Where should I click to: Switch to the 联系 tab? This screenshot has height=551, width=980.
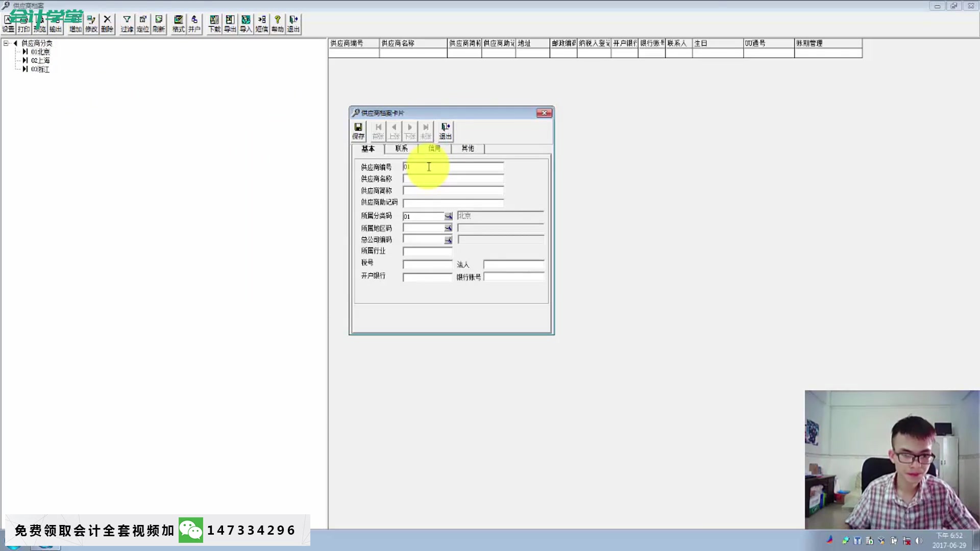point(401,148)
